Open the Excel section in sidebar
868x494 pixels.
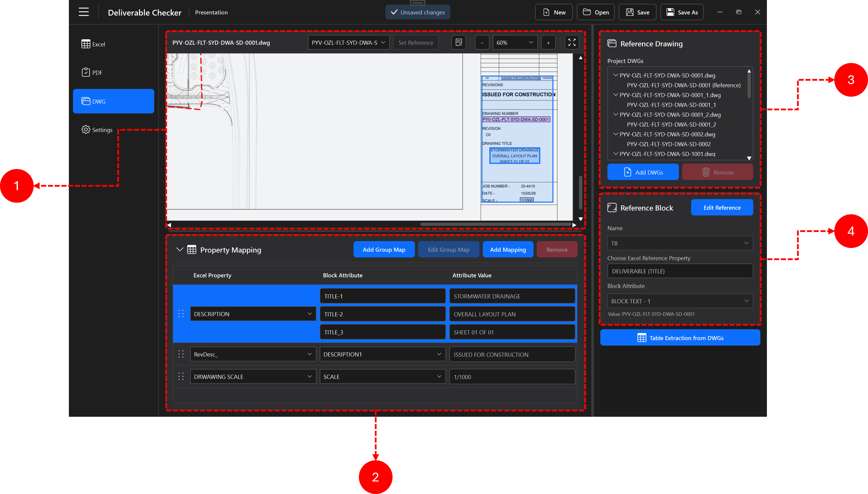[x=113, y=44]
